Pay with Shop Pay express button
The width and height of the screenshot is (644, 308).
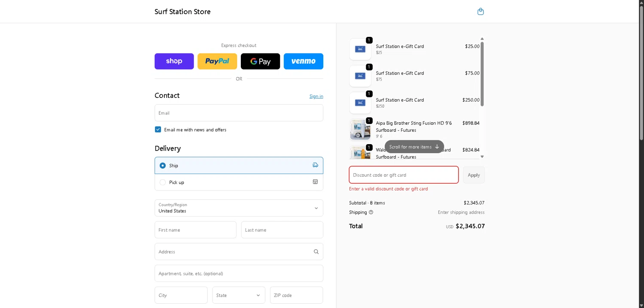(x=174, y=61)
